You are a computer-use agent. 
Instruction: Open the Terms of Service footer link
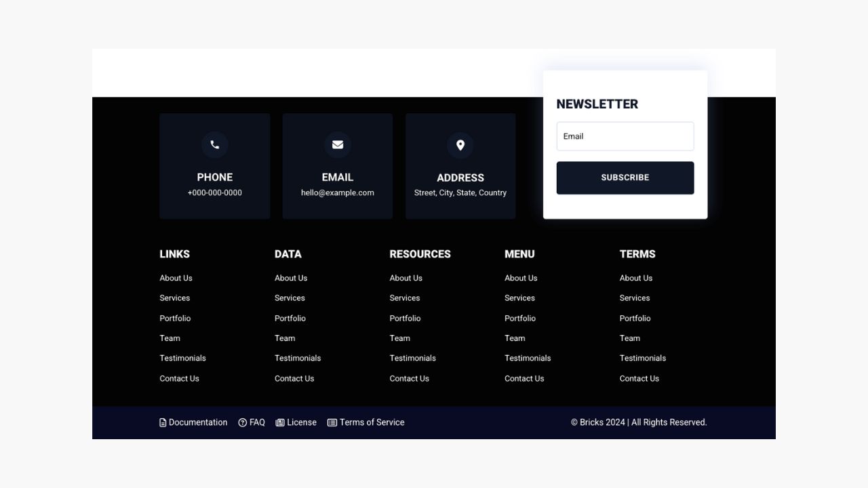(372, 422)
